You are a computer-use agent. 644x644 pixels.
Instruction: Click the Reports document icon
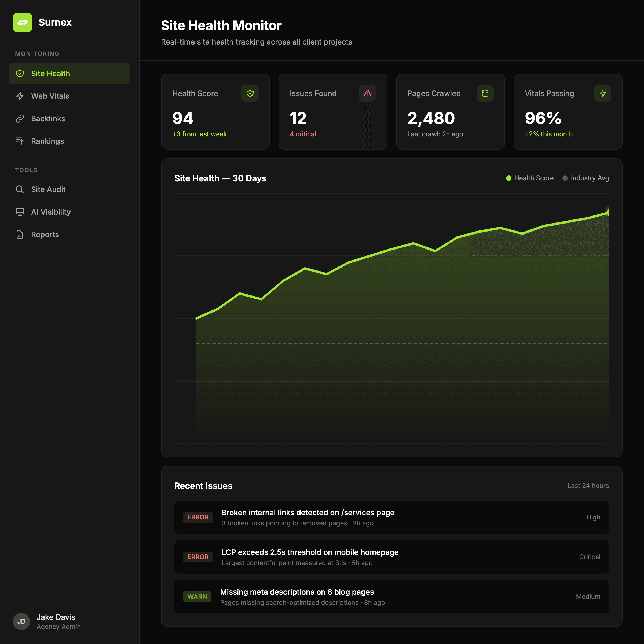pyautogui.click(x=20, y=235)
